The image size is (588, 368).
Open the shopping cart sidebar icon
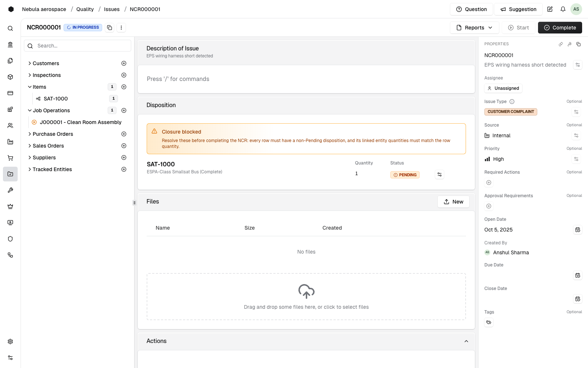coord(10,158)
